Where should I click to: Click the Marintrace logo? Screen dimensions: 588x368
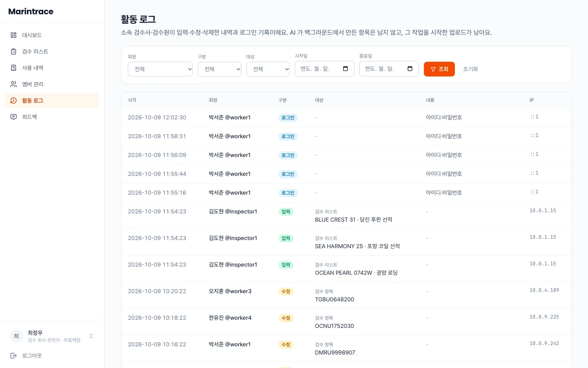[x=31, y=11]
